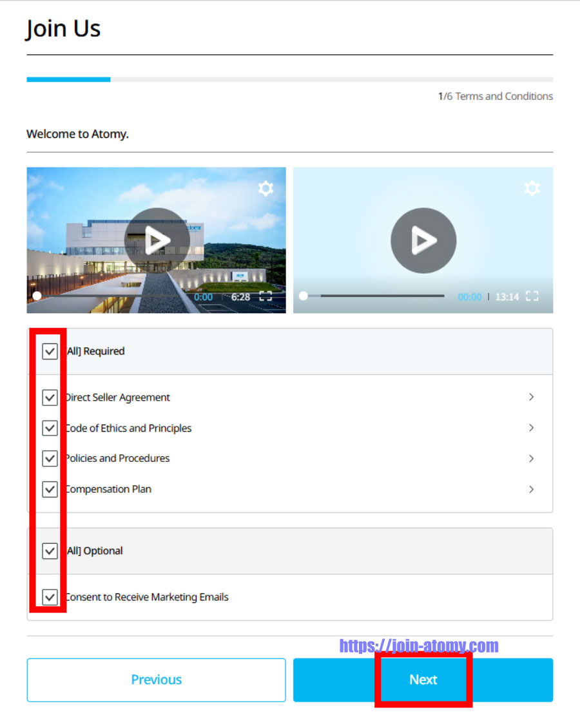View the Compensation Plan details
This screenshot has width=580, height=728.
pyautogui.click(x=532, y=489)
